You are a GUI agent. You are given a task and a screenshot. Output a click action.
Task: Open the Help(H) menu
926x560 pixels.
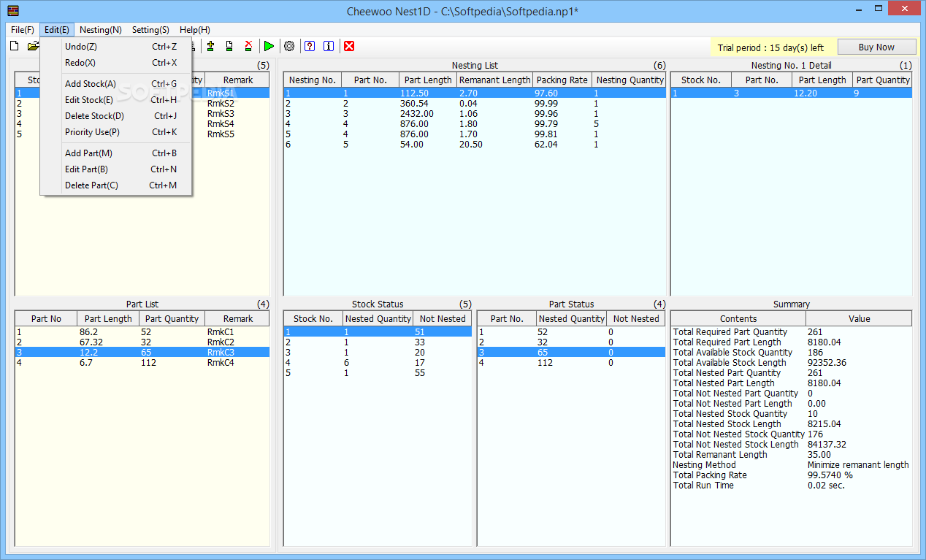click(x=195, y=30)
